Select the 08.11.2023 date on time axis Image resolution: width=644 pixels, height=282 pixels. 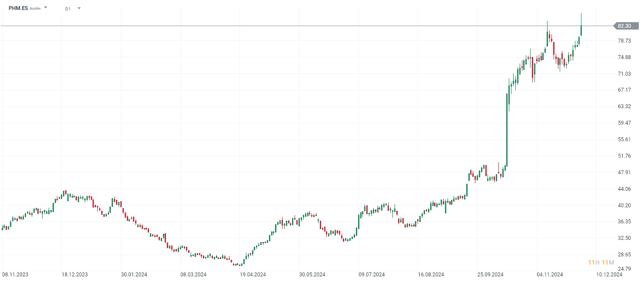coord(16,275)
